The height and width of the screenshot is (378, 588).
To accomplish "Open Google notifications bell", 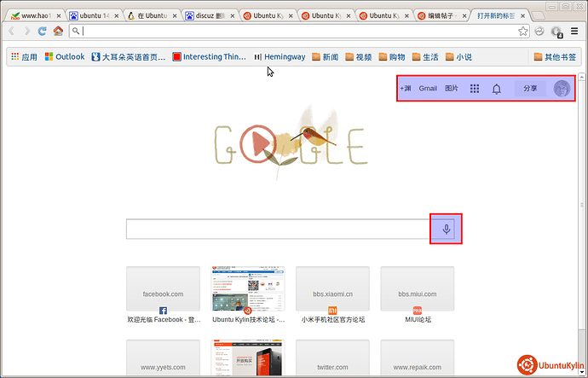I will (497, 89).
